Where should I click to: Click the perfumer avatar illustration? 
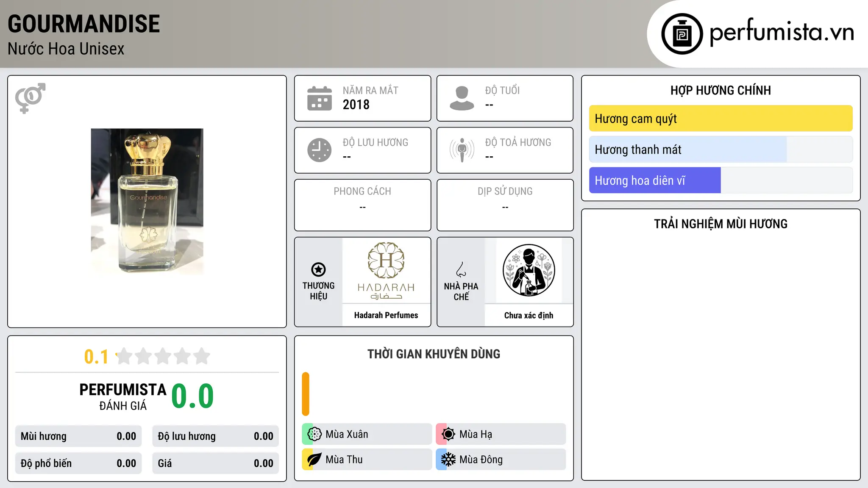(529, 270)
